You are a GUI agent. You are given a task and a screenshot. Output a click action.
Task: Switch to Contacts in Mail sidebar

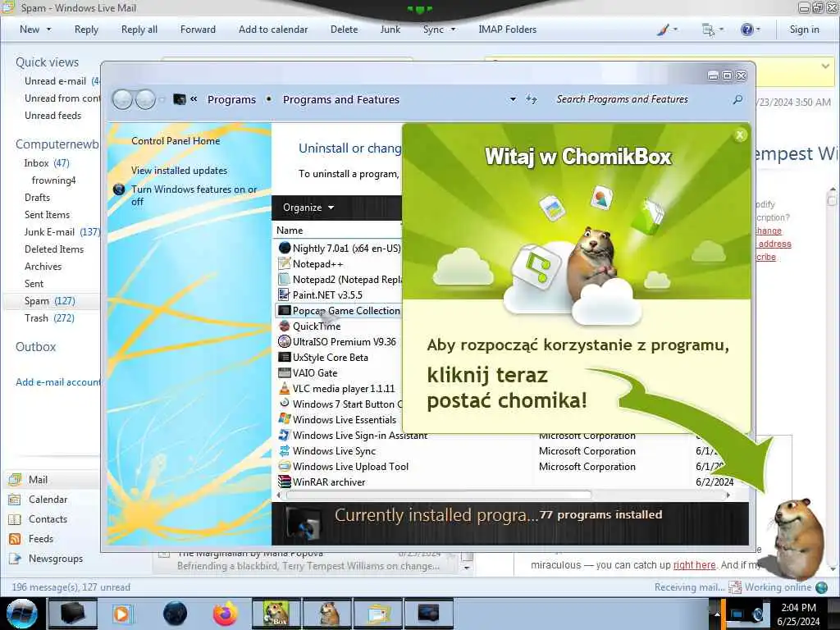point(48,519)
